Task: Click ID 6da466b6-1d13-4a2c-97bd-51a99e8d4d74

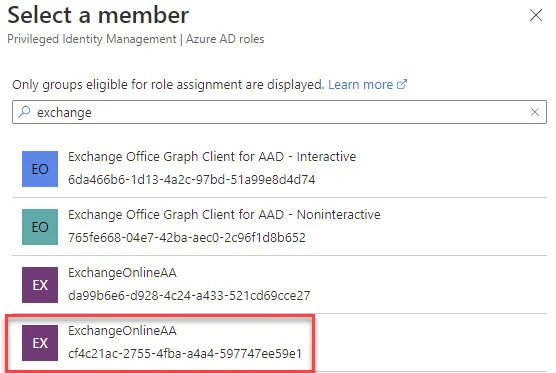Action: click(192, 180)
